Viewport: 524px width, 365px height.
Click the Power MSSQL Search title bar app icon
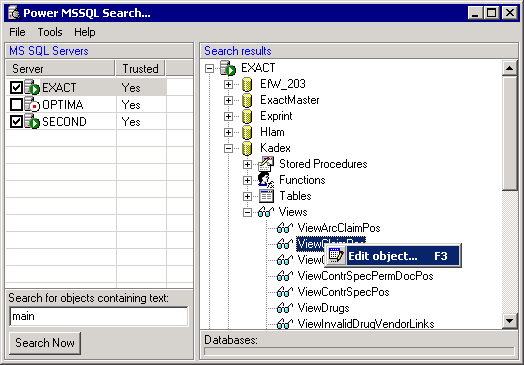(x=14, y=13)
